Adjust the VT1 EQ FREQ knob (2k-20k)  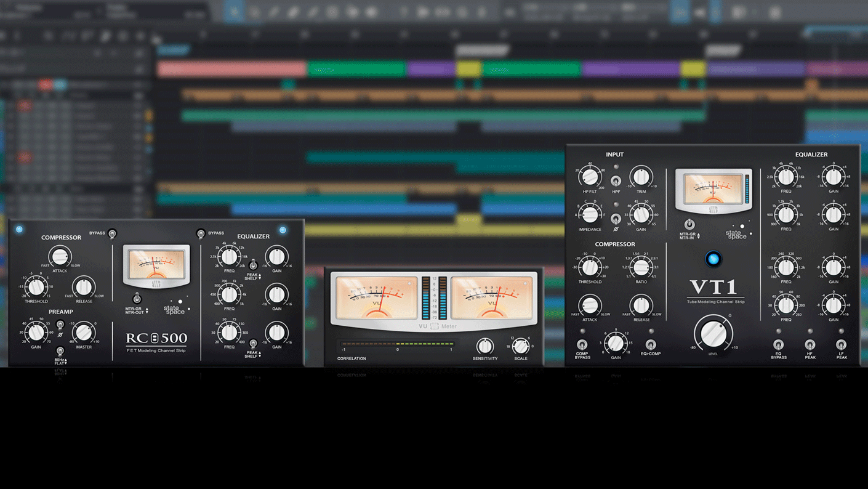click(x=786, y=177)
